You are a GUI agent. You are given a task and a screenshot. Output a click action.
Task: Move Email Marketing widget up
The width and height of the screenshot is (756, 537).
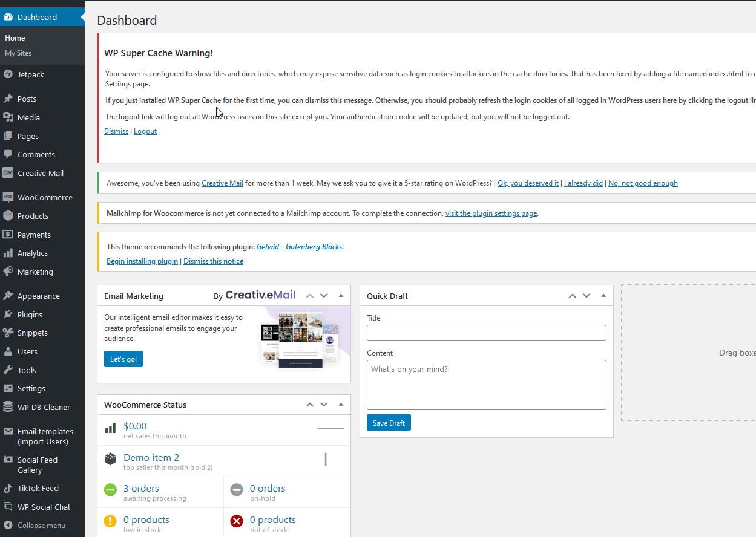tap(309, 296)
